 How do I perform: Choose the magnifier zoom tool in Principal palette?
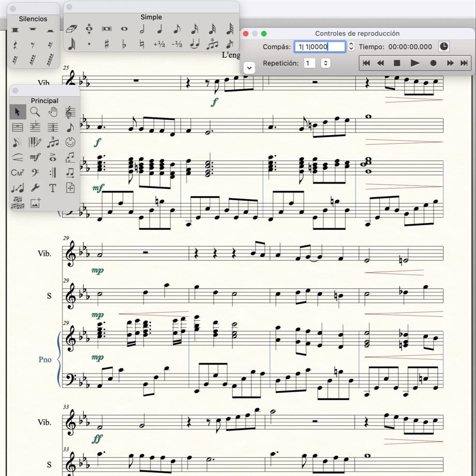(x=35, y=112)
